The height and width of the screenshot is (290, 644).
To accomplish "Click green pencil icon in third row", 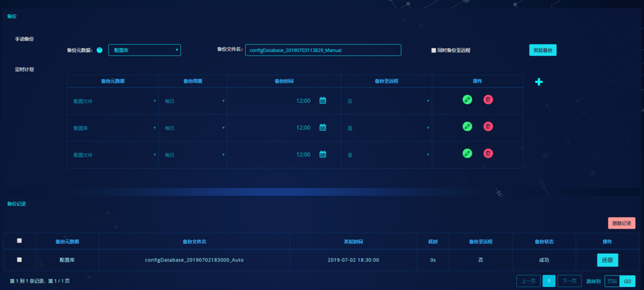I will click(467, 153).
